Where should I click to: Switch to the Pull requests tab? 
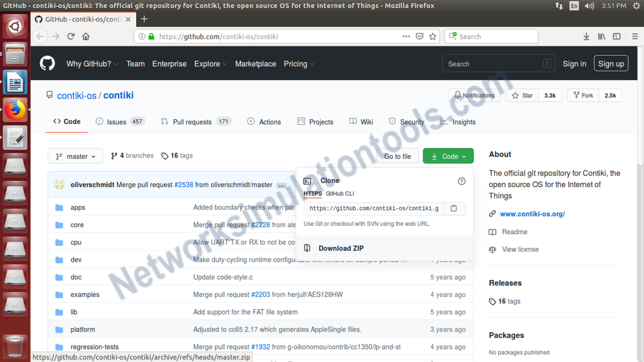[x=192, y=122]
